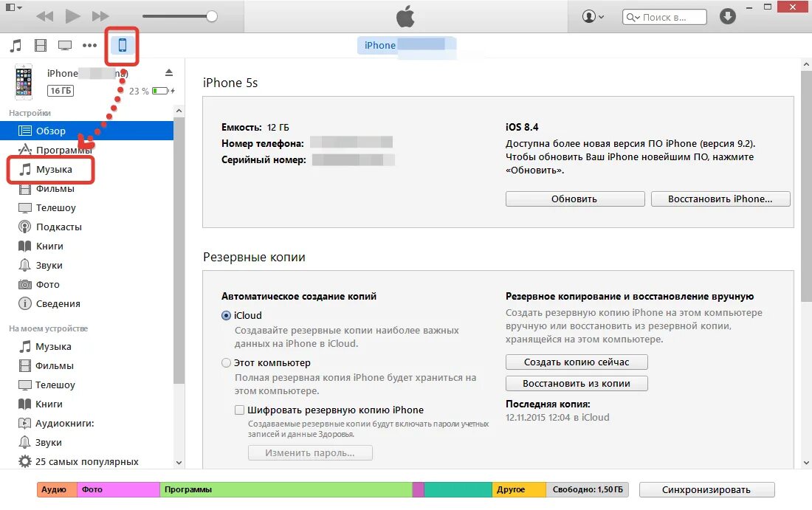Click the Свободно: 1,50 ГБ segment

click(x=588, y=489)
